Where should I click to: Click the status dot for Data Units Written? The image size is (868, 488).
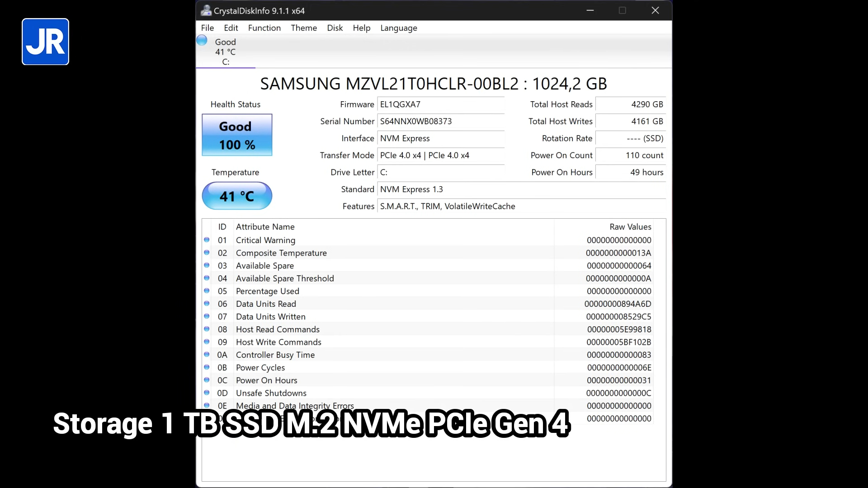point(207,316)
